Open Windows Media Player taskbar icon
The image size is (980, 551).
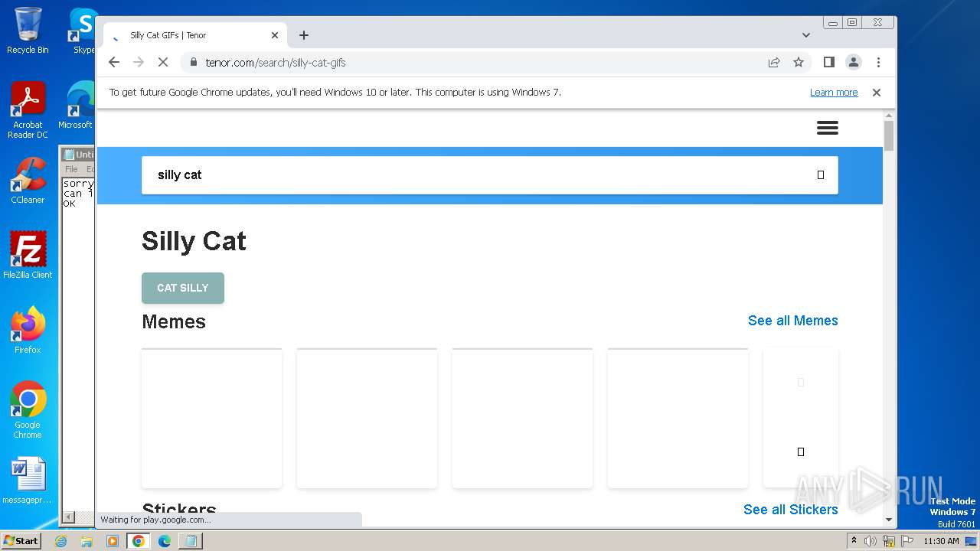tap(113, 541)
